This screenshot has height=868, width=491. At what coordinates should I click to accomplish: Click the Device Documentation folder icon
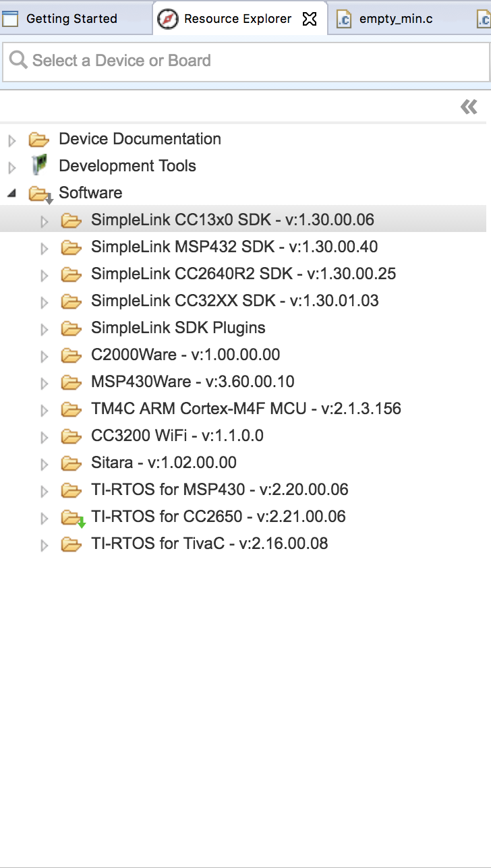[39, 140]
